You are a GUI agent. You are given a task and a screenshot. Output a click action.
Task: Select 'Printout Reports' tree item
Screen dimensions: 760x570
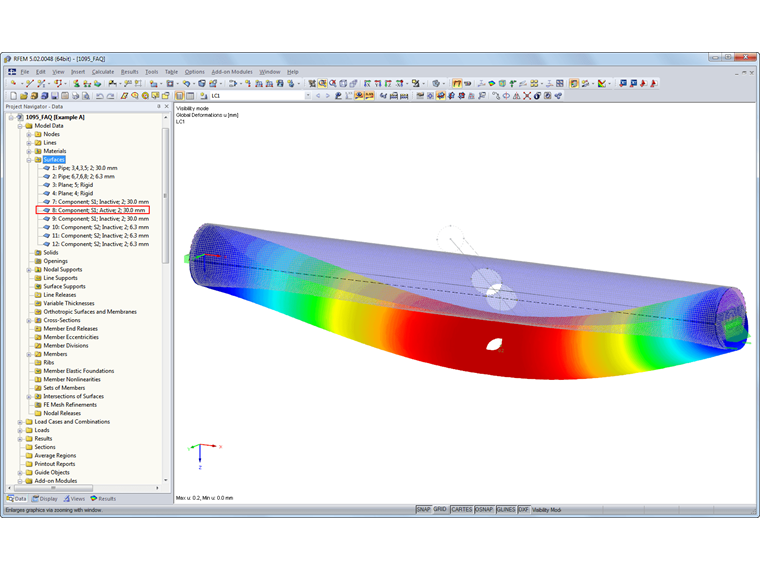click(x=54, y=464)
